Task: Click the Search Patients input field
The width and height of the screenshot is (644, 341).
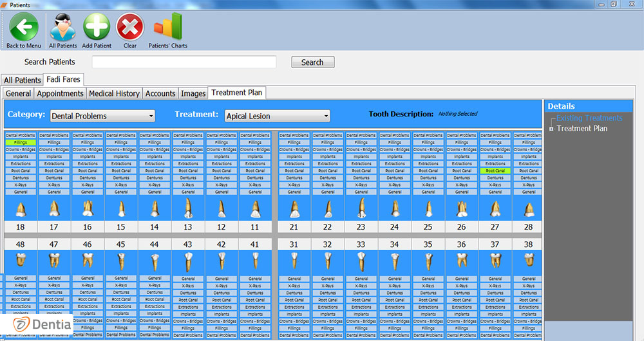Action: click(x=184, y=62)
